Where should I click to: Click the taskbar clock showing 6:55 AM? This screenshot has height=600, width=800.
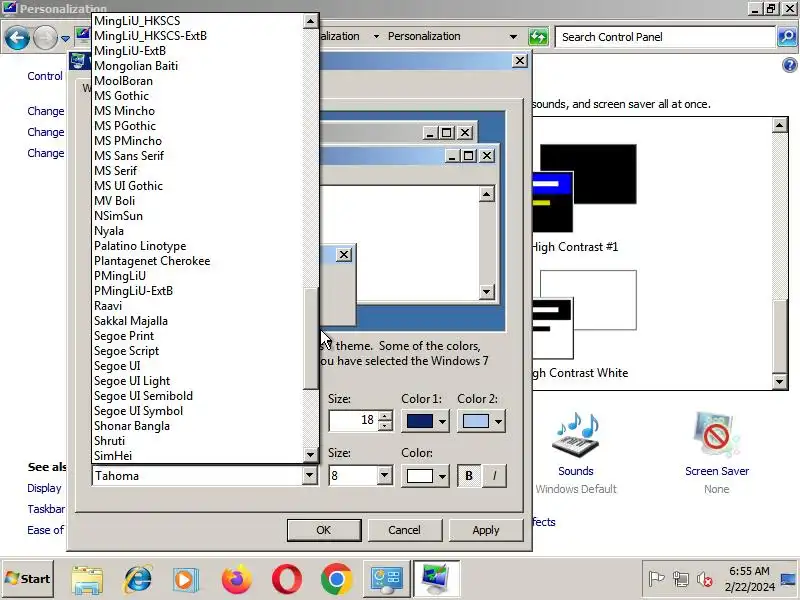tap(749, 579)
